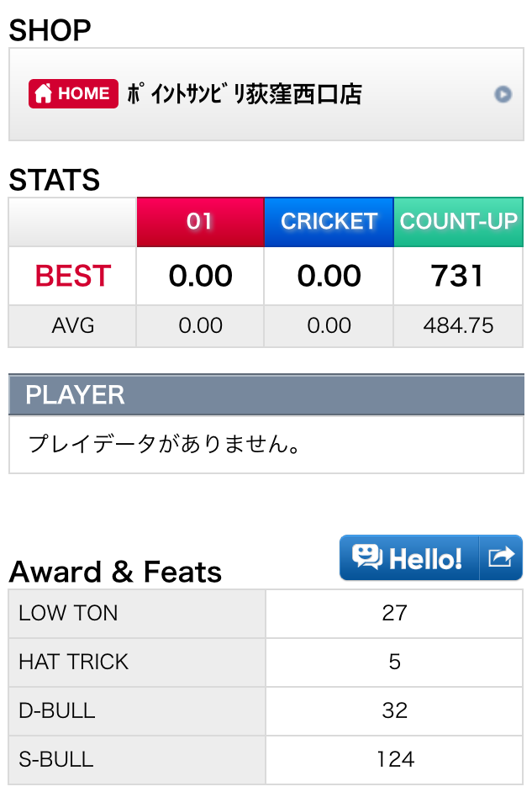
Task: Click the COUNT-UP best score 731
Action: (x=457, y=276)
